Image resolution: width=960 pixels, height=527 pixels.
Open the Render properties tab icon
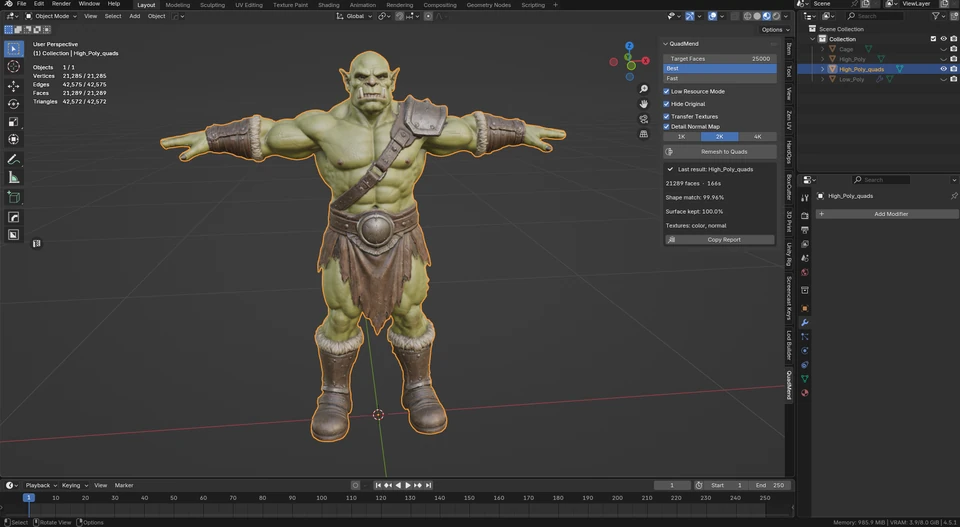[804, 216]
